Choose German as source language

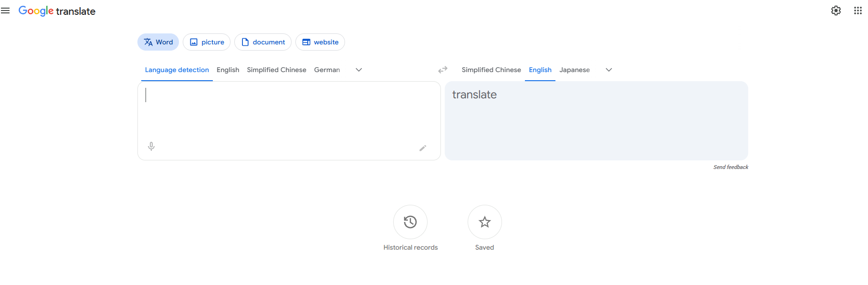(327, 70)
